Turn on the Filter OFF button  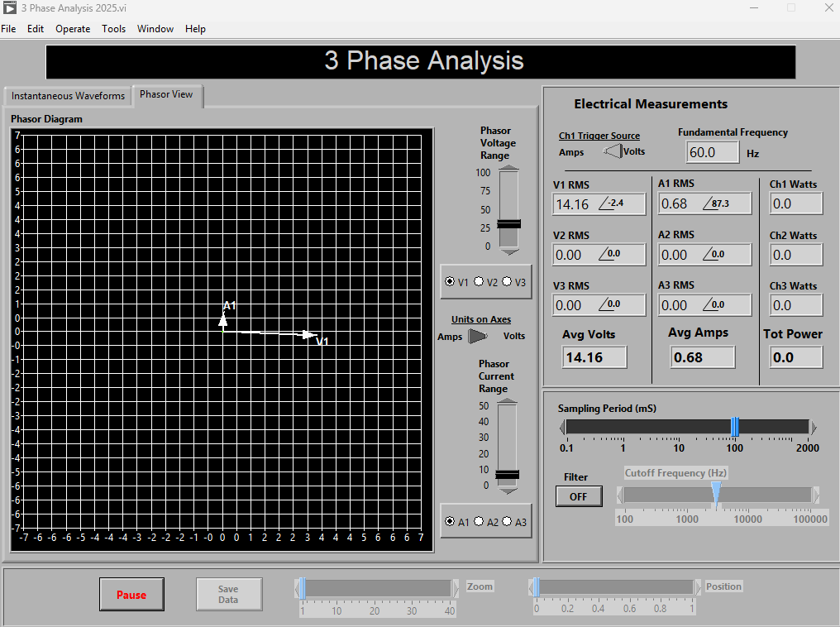pyautogui.click(x=578, y=496)
